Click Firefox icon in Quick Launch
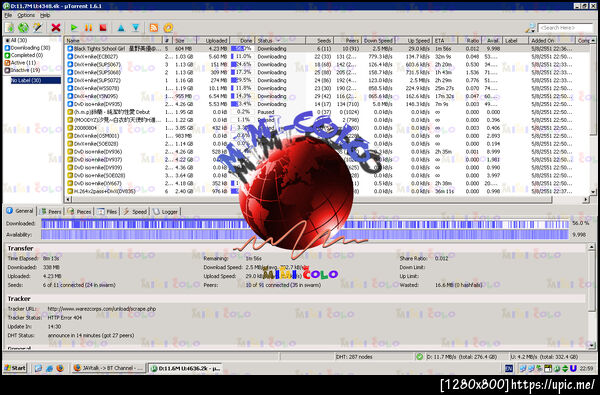The image size is (600, 395). [x=60, y=368]
